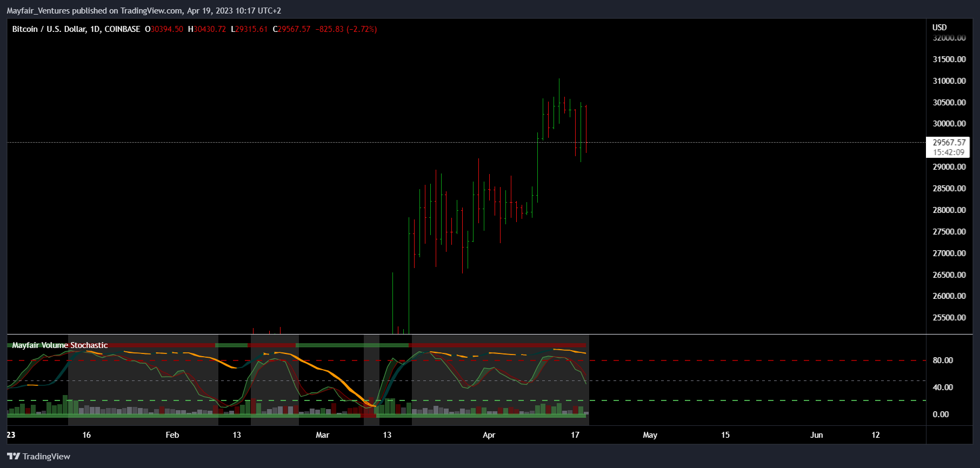The image size is (980, 468).
Task: Click the current price label 29567.57
Action: tap(949, 142)
